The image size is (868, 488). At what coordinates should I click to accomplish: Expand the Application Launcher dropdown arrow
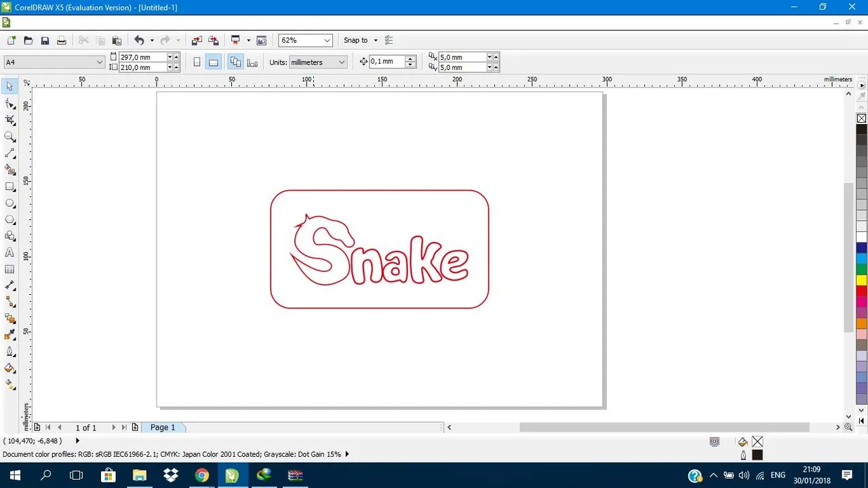click(x=248, y=41)
